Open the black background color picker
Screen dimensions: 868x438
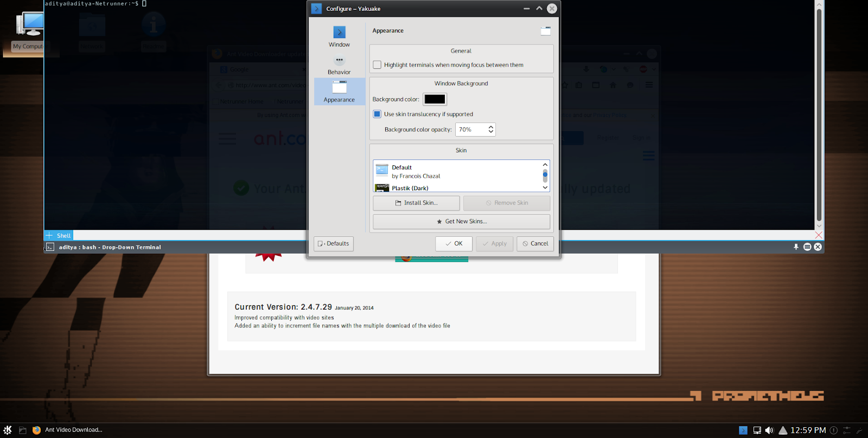click(x=435, y=99)
